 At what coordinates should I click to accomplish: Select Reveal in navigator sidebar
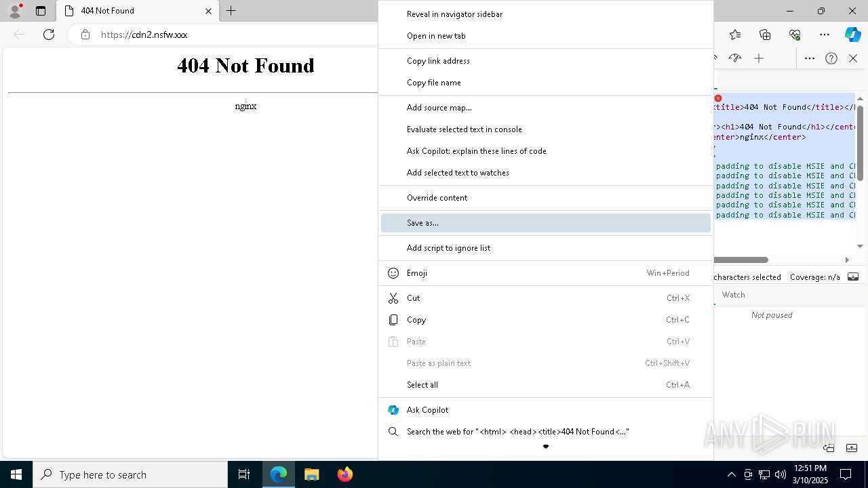point(546,14)
